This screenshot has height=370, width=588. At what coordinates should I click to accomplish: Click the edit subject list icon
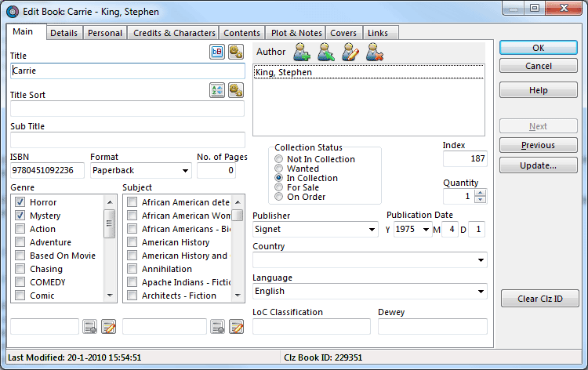coord(236,327)
